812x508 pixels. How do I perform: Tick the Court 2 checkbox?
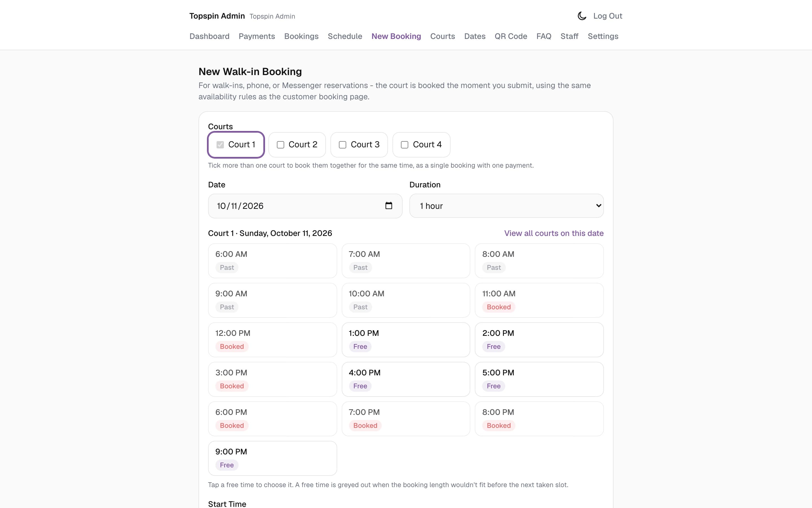(x=281, y=145)
